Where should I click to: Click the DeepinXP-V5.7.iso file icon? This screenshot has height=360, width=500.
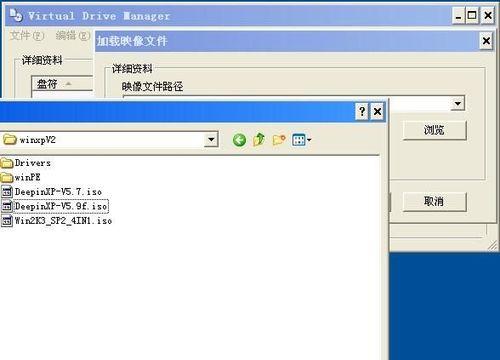(7, 192)
